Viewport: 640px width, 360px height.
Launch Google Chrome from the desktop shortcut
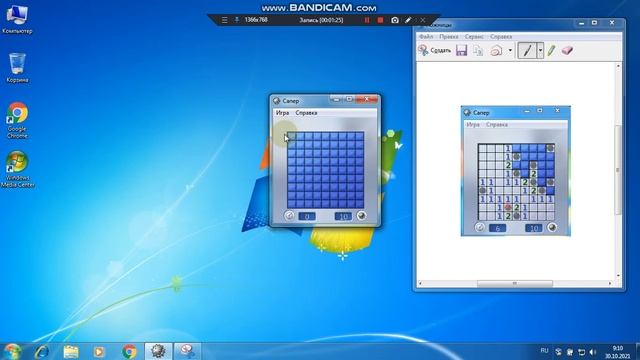17,120
